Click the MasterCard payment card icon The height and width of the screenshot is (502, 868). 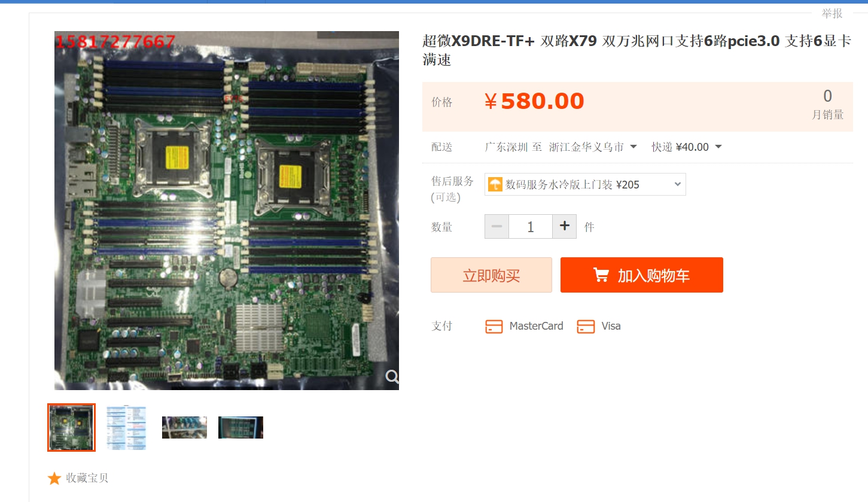click(494, 326)
